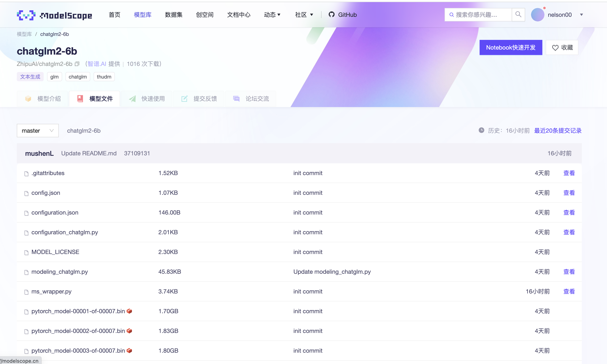Click the 文本生成 tag
The width and height of the screenshot is (607, 364).
click(30, 77)
